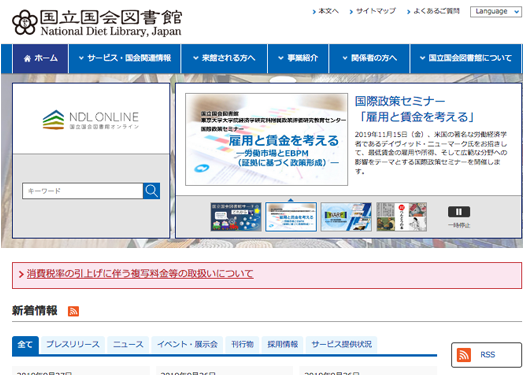Select the 全て news tab
The image size is (523, 375).
[x=25, y=345]
